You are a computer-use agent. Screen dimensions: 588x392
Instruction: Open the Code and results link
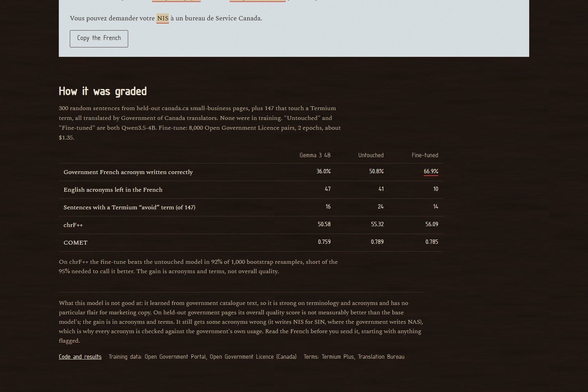tap(80, 357)
